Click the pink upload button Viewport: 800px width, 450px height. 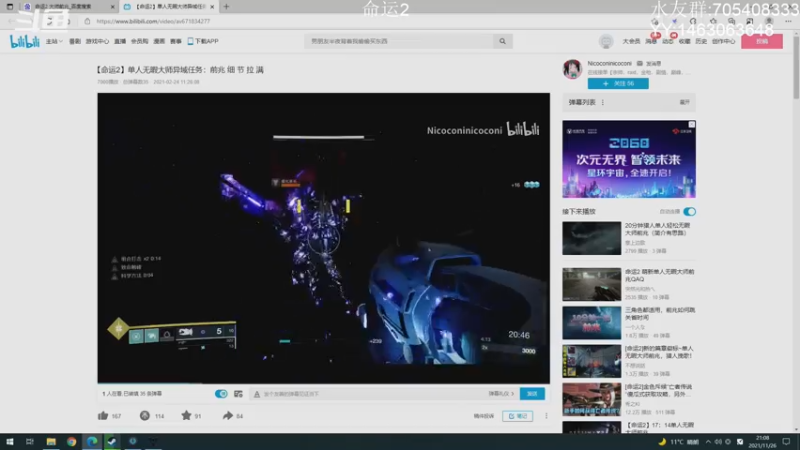(x=762, y=41)
